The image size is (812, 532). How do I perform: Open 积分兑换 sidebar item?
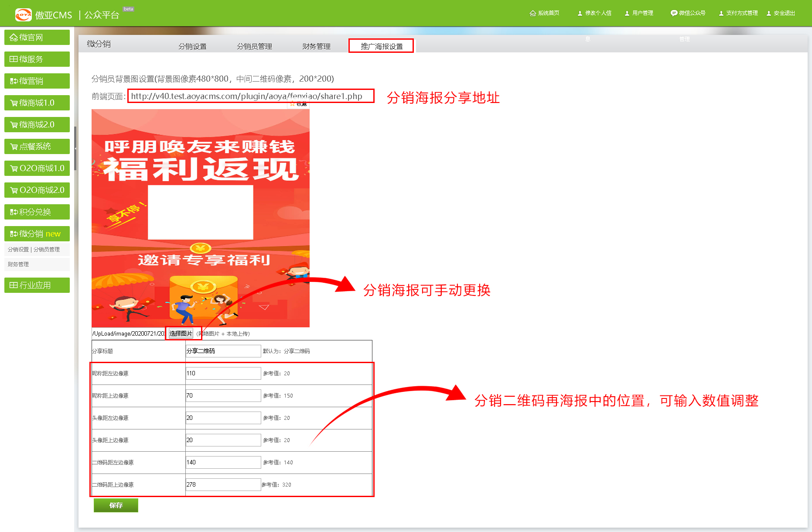click(x=37, y=212)
